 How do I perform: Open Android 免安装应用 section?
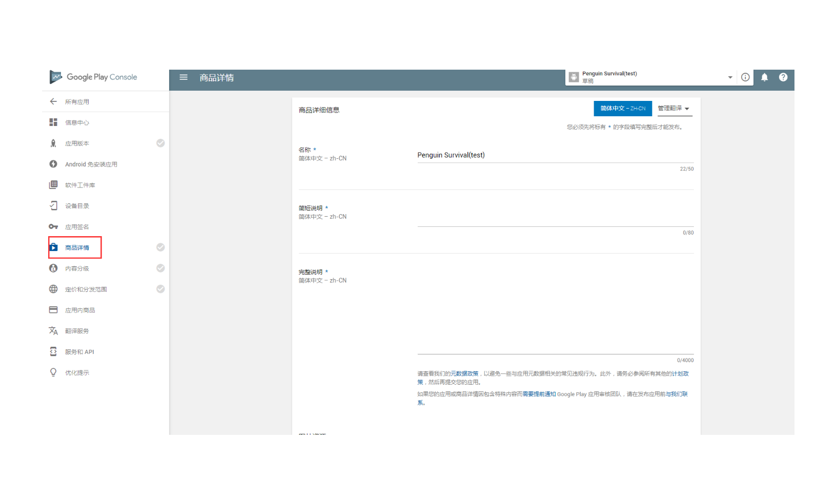[x=91, y=164]
